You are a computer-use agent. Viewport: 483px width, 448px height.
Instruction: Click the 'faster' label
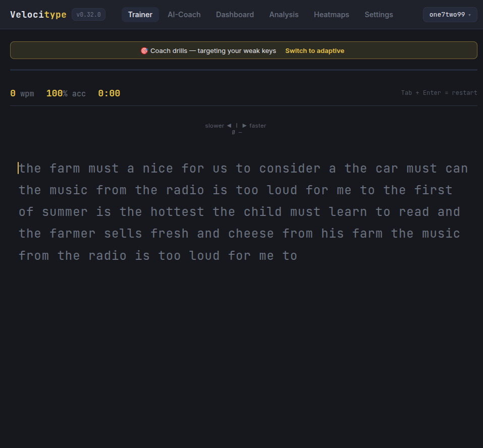257,126
